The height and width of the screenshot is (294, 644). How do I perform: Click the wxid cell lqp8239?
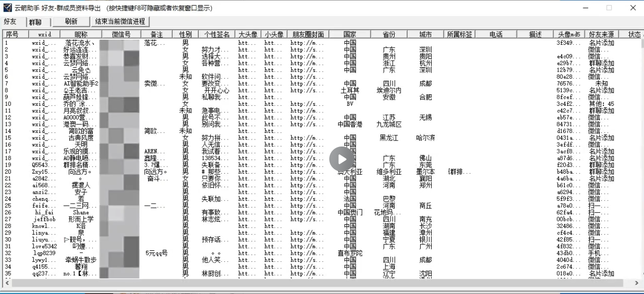pyautogui.click(x=44, y=253)
